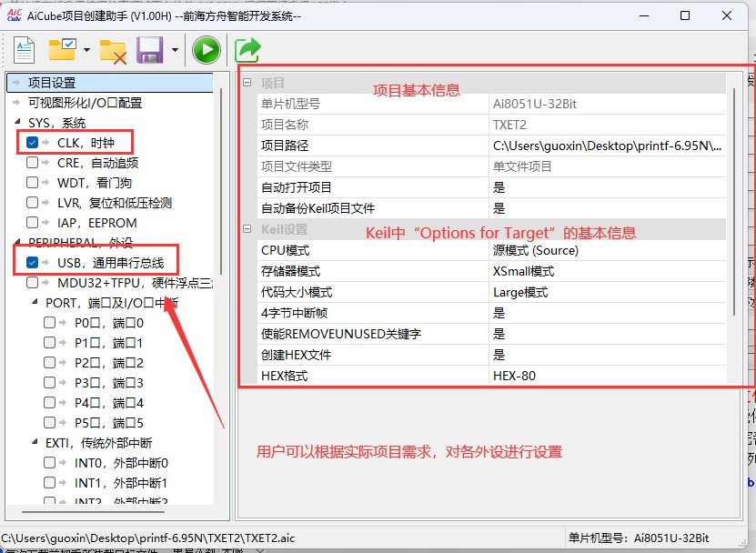Click status bar 单片机型号 label
Image resolution: width=756 pixels, height=553 pixels.
tap(639, 538)
